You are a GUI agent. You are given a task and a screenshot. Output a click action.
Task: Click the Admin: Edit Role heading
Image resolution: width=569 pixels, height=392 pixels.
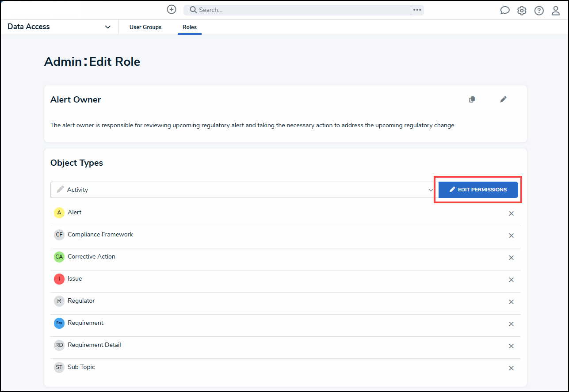point(92,62)
